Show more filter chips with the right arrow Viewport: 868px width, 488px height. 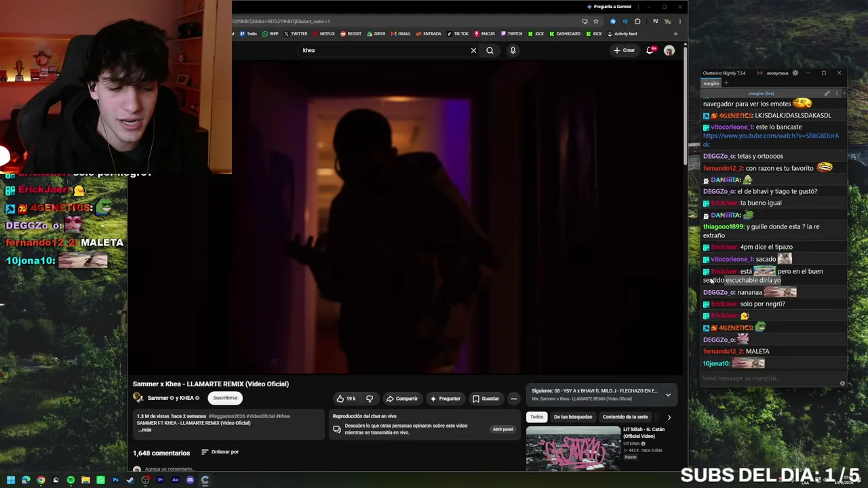[x=669, y=418]
